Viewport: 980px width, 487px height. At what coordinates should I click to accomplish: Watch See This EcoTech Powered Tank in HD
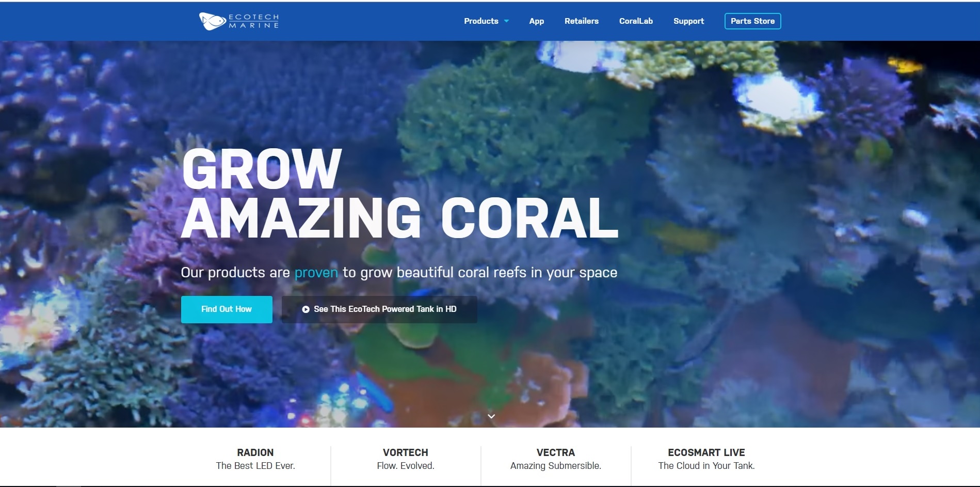(384, 309)
